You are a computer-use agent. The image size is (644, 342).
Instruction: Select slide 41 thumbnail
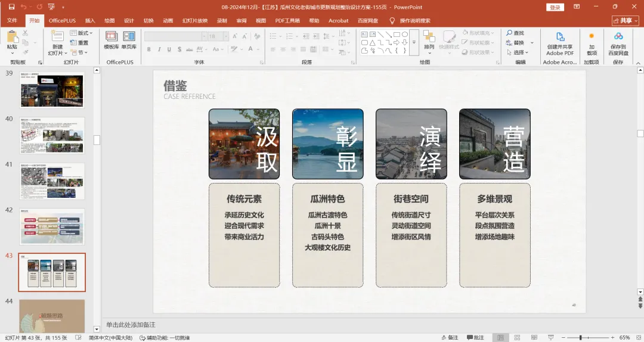pos(52,181)
